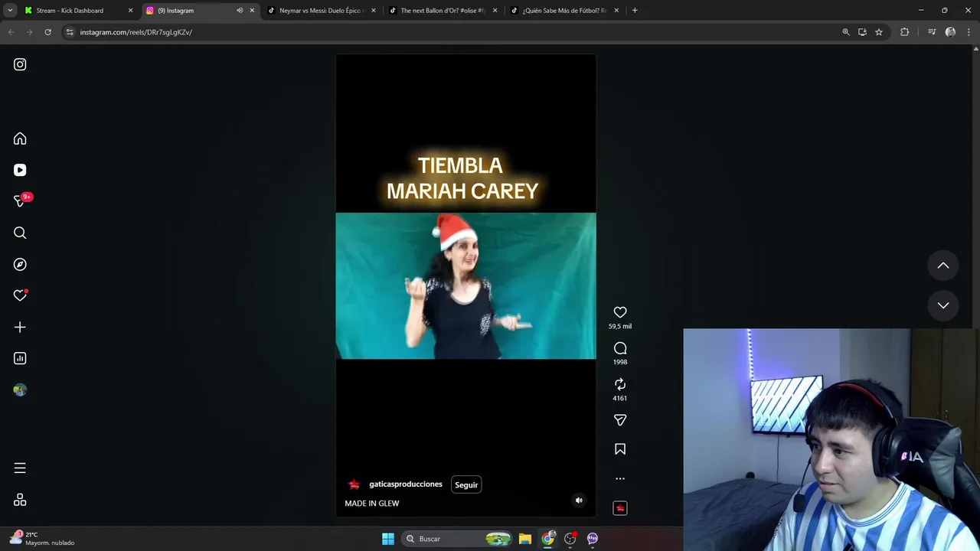Image resolution: width=980 pixels, height=551 pixels.
Task: Open File Explorer from taskbar
Action: click(525, 539)
